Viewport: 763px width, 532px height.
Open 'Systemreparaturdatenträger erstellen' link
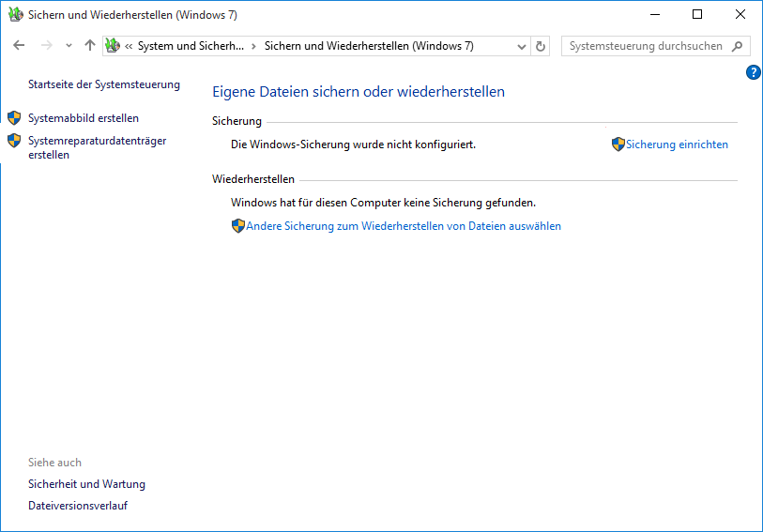pyautogui.click(x=98, y=148)
